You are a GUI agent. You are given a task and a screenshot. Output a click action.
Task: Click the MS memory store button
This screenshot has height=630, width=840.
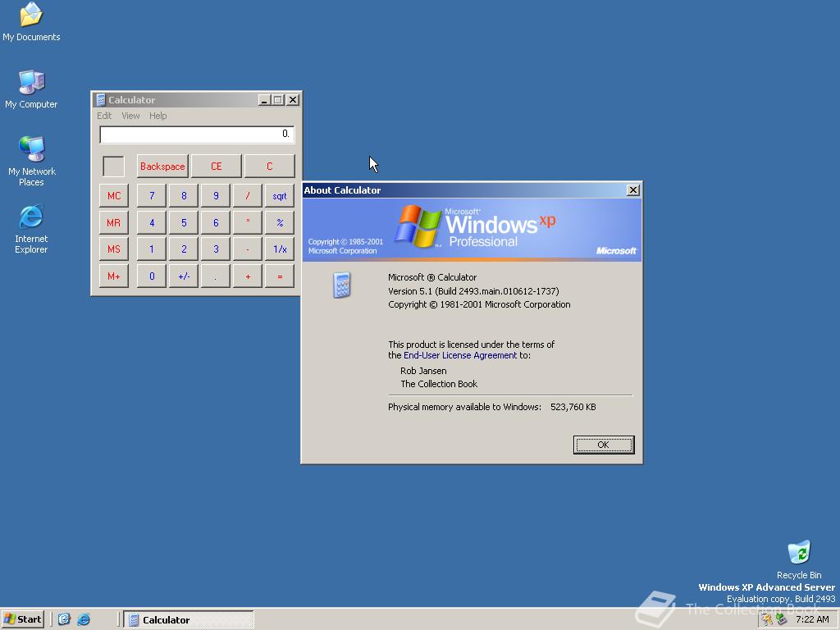[x=113, y=249]
